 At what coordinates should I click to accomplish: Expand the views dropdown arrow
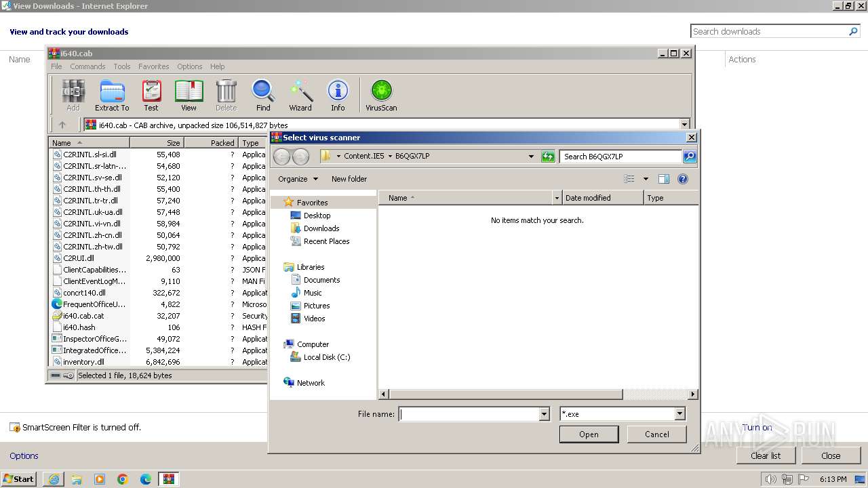point(646,179)
